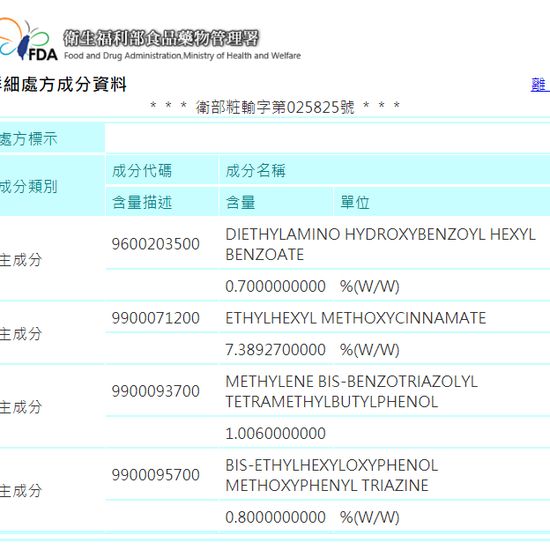Select ingredient code 9900095700
This screenshot has height=550, width=550.
[x=156, y=475]
